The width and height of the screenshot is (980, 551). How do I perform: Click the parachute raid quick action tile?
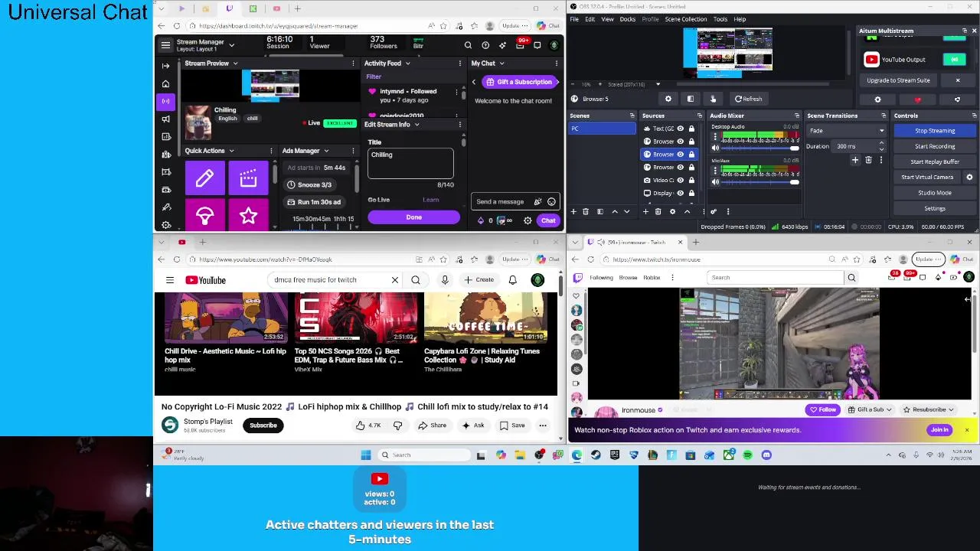204,216
